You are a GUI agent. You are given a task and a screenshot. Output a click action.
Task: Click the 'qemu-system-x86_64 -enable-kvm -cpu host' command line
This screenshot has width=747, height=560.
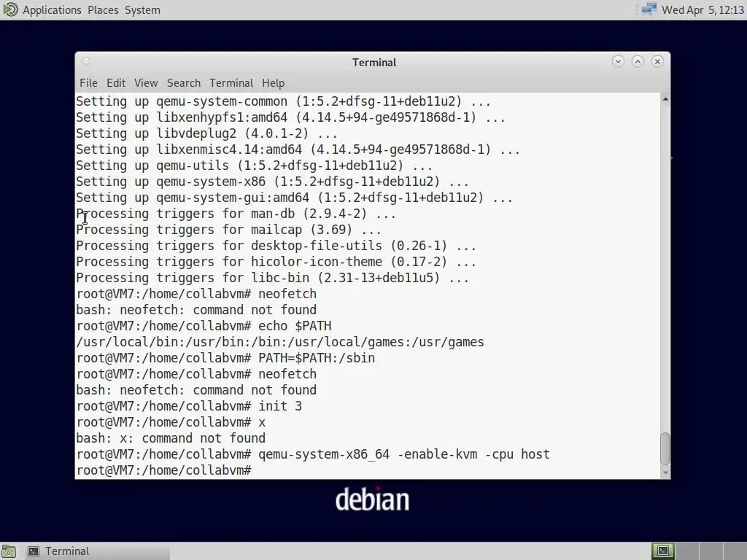[x=313, y=454]
